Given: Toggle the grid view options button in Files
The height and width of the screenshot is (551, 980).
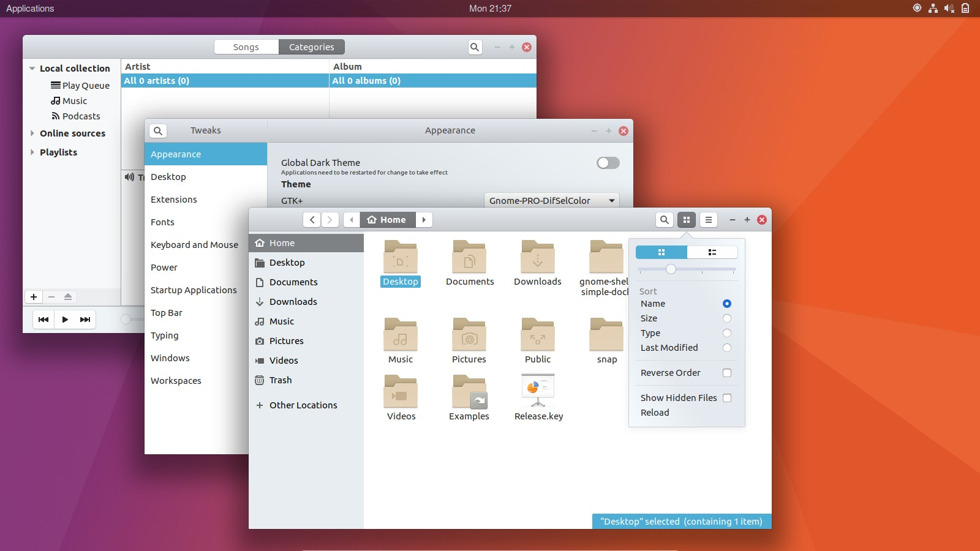Looking at the screenshot, I should (x=687, y=220).
